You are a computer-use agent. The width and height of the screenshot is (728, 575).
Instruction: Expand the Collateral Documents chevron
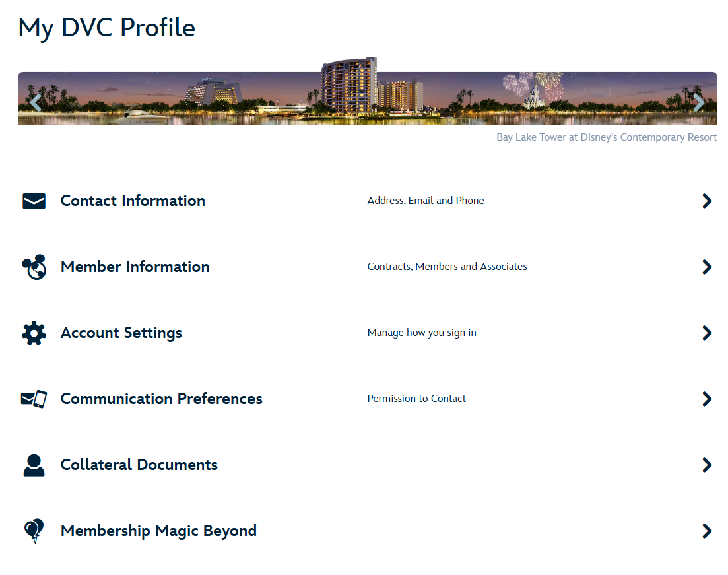(707, 465)
